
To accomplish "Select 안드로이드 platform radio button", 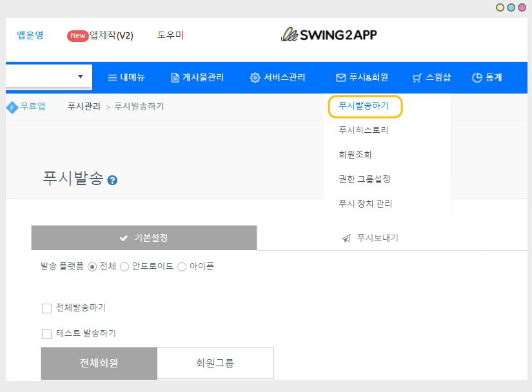I will pyautogui.click(x=124, y=267).
